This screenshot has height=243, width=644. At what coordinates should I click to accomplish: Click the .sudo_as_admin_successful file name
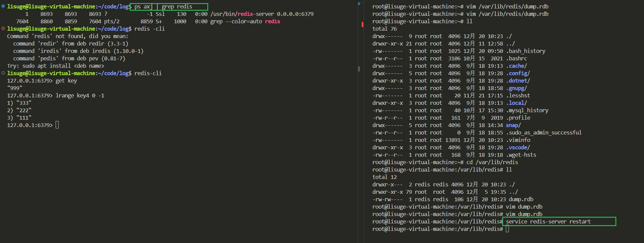point(544,132)
